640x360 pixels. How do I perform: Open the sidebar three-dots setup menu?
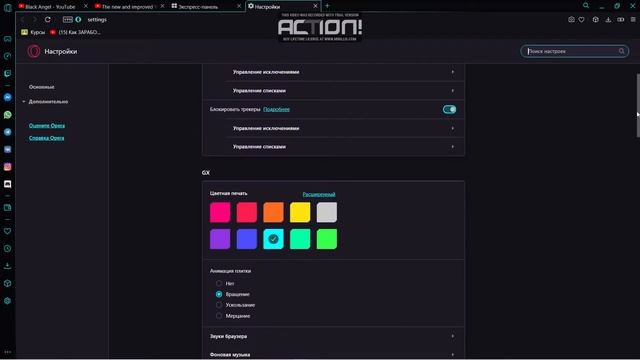[x=7, y=352]
